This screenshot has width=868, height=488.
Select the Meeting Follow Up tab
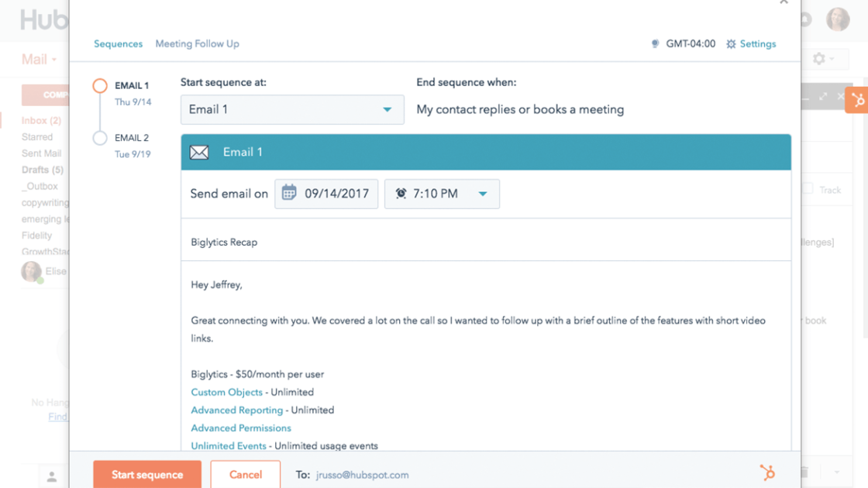coord(197,43)
